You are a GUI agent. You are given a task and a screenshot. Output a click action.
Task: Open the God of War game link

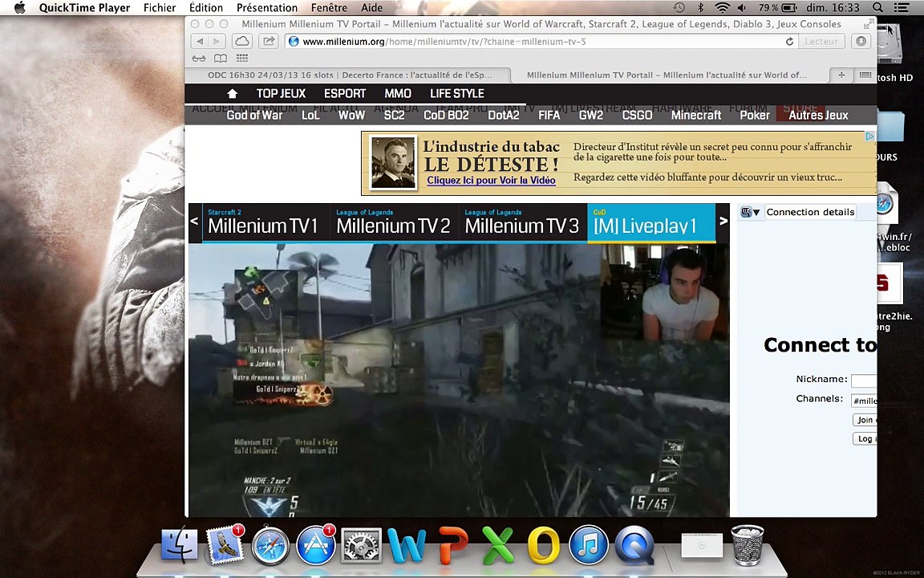(254, 116)
